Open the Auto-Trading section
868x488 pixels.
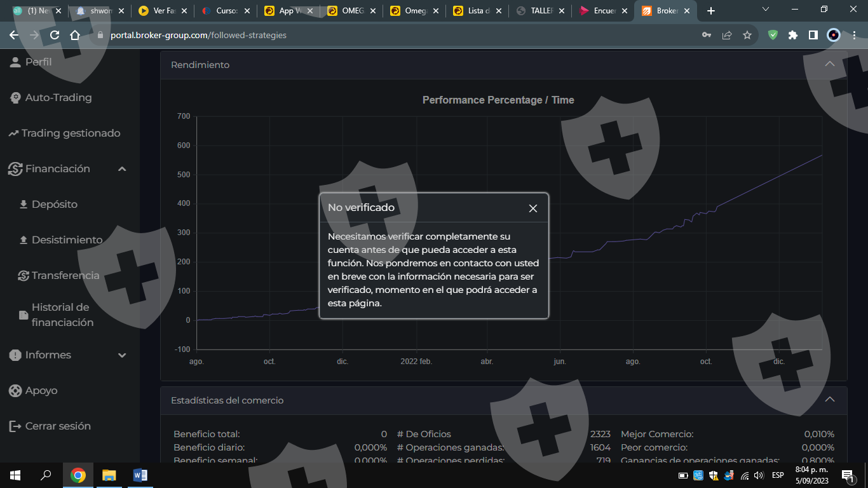pos(58,98)
